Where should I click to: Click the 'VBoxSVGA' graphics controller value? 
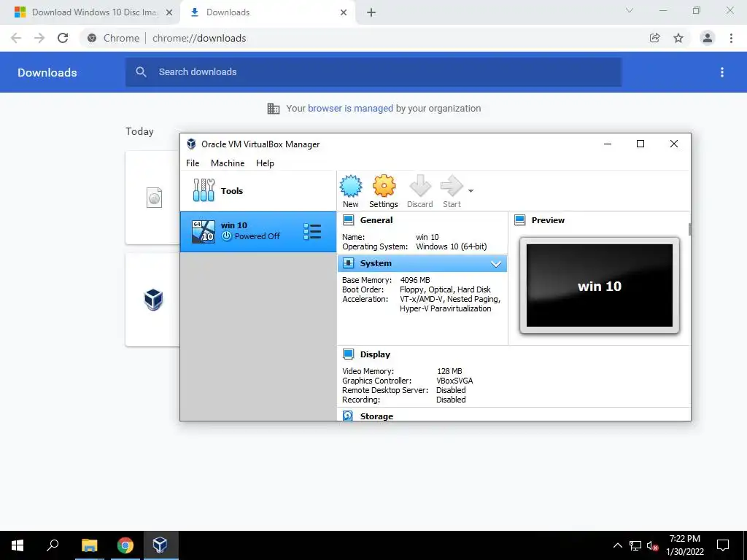(454, 381)
